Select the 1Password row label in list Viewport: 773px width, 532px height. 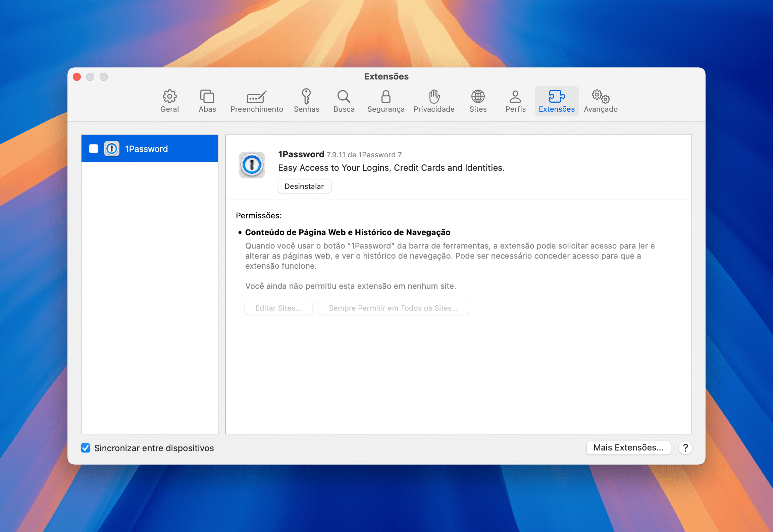(x=146, y=149)
